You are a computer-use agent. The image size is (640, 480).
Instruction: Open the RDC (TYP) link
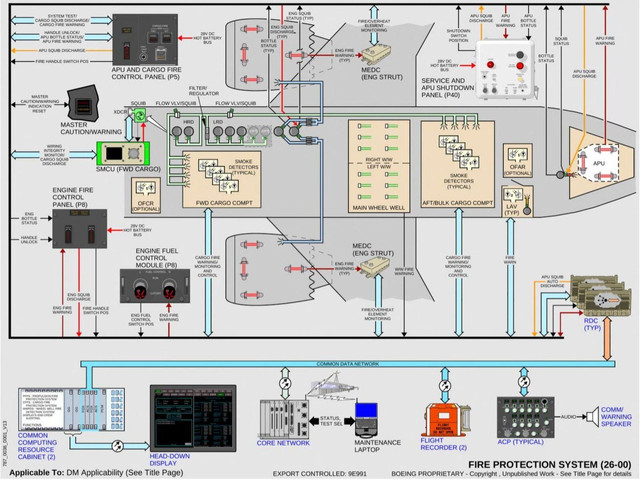[592, 324]
